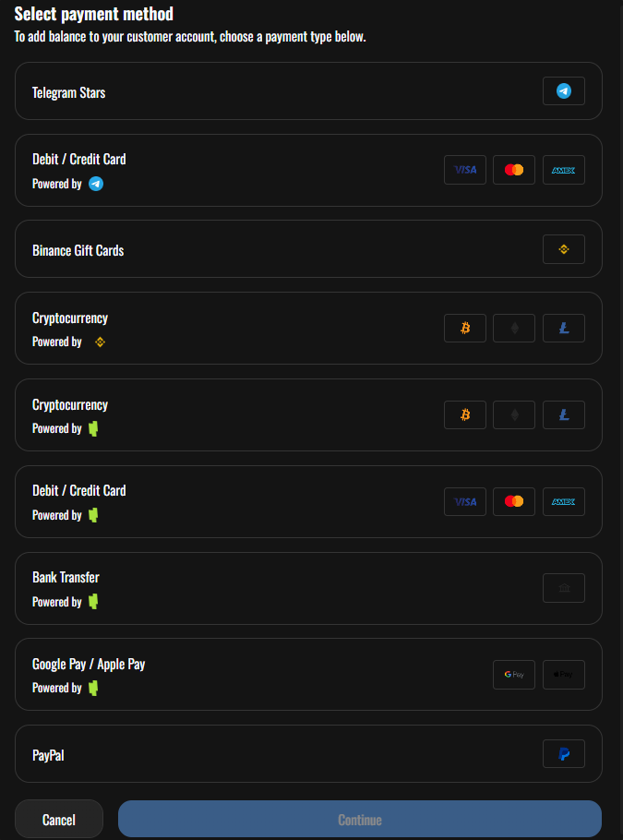Select the Bank Transfer payment option
The image size is (623, 840).
pos(277,588)
